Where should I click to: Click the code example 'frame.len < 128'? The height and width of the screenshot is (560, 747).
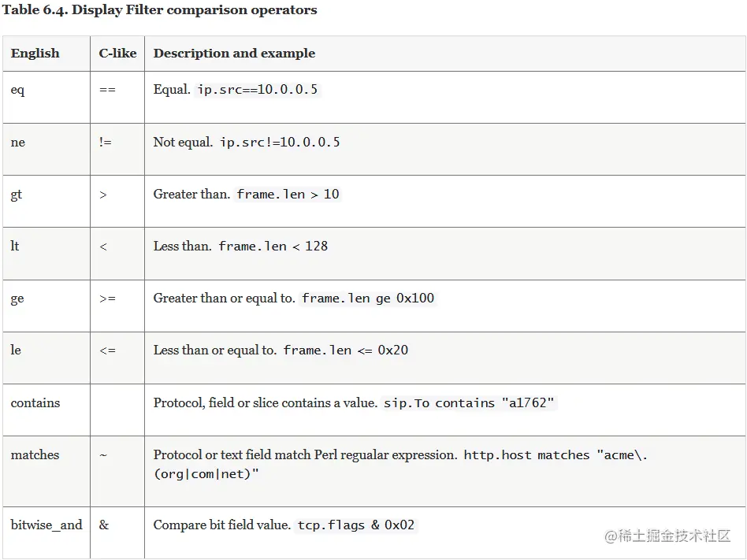(x=273, y=247)
